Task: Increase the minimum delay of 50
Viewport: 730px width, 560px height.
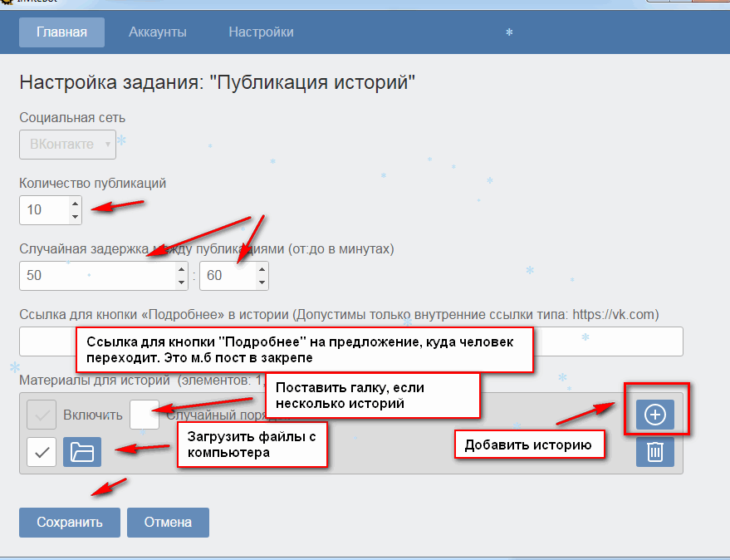Action: coord(181,269)
